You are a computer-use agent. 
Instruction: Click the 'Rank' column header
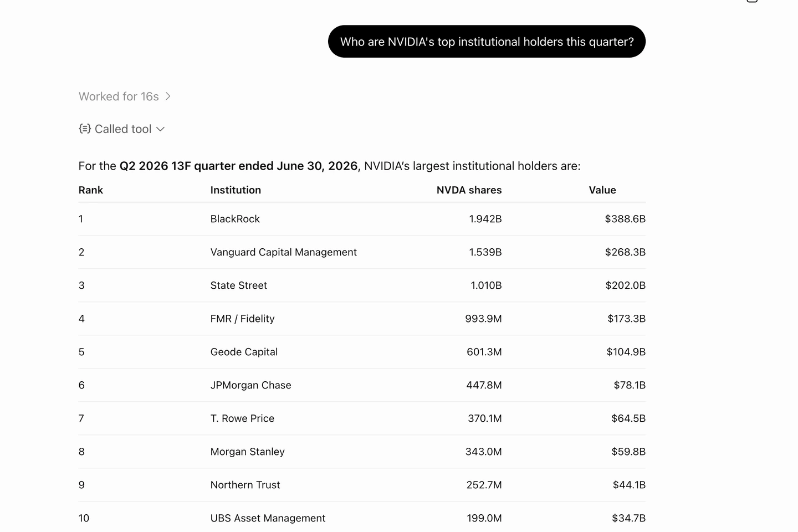pos(91,190)
